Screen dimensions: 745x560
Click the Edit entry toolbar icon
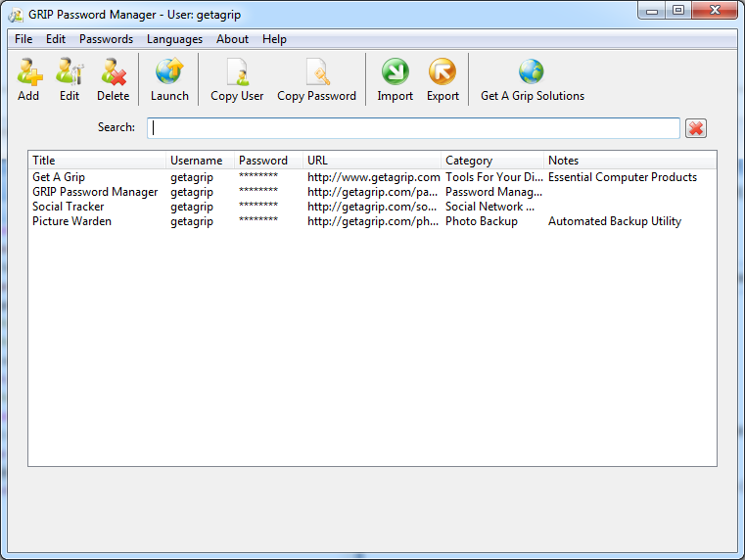(x=70, y=72)
